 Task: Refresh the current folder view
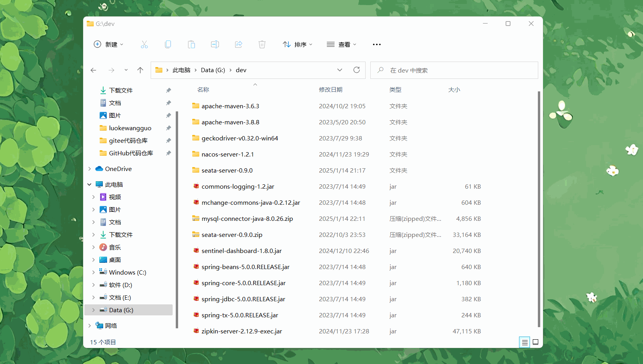pos(357,70)
